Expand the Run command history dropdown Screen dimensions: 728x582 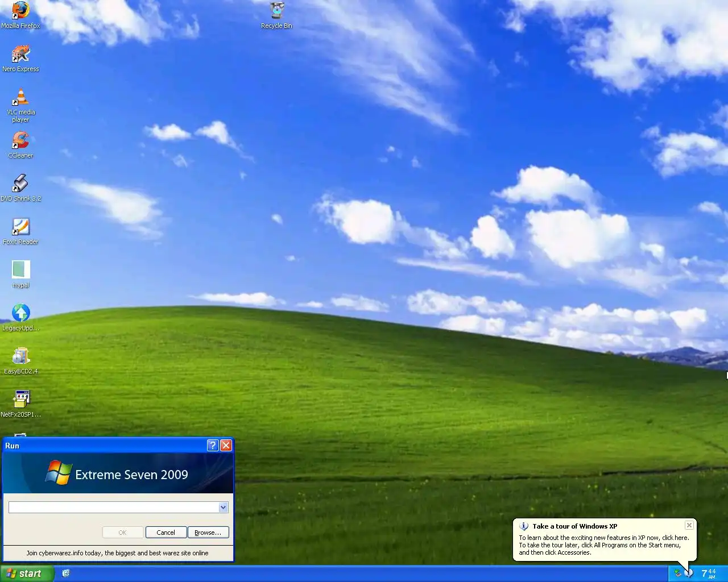point(223,507)
